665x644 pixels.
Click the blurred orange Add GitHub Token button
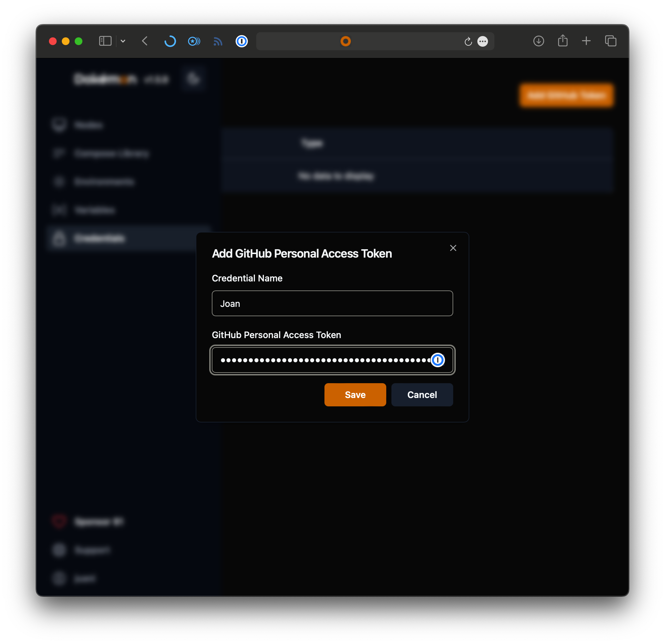click(566, 95)
